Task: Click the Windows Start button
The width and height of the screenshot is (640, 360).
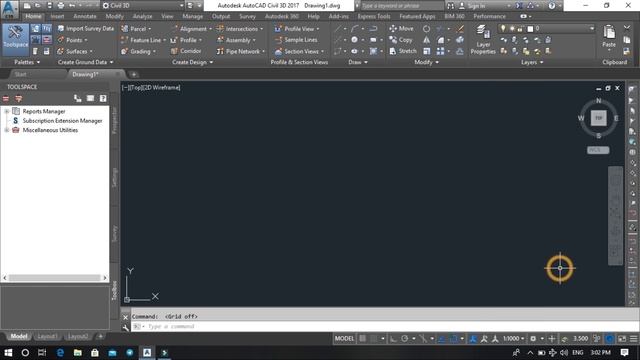Action: coord(8,353)
